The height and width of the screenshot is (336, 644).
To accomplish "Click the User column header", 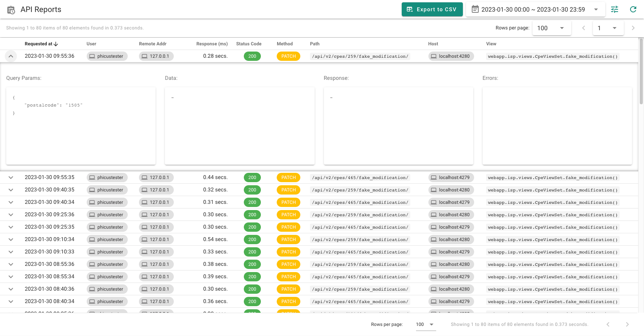I will [x=91, y=44].
